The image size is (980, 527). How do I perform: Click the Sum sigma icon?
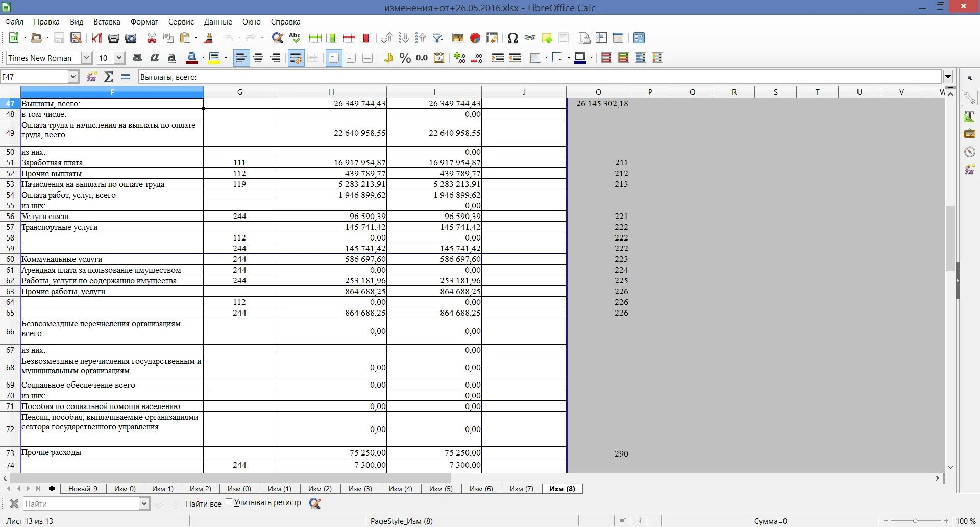(x=109, y=77)
